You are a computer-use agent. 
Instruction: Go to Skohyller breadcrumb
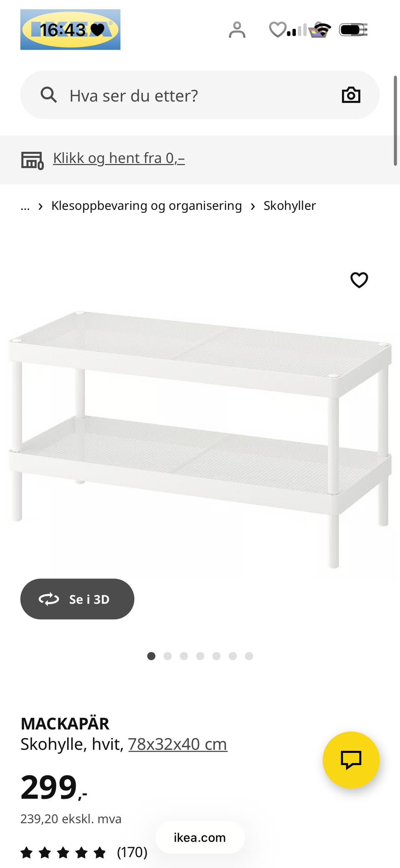290,206
